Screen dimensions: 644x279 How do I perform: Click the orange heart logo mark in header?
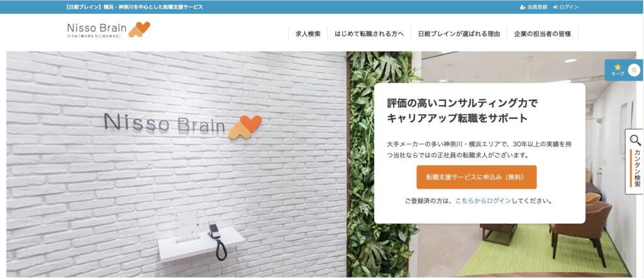coord(139,30)
